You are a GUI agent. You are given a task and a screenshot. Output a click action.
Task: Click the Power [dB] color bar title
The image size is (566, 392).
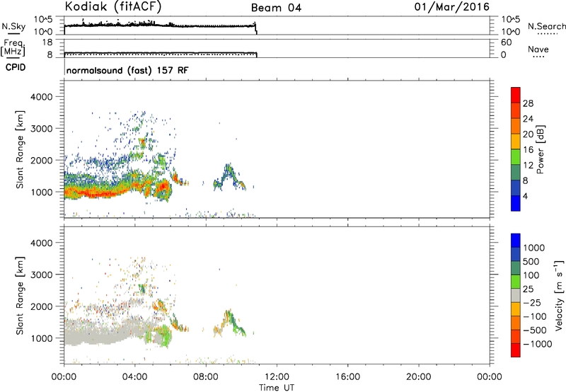pyautogui.click(x=540, y=149)
